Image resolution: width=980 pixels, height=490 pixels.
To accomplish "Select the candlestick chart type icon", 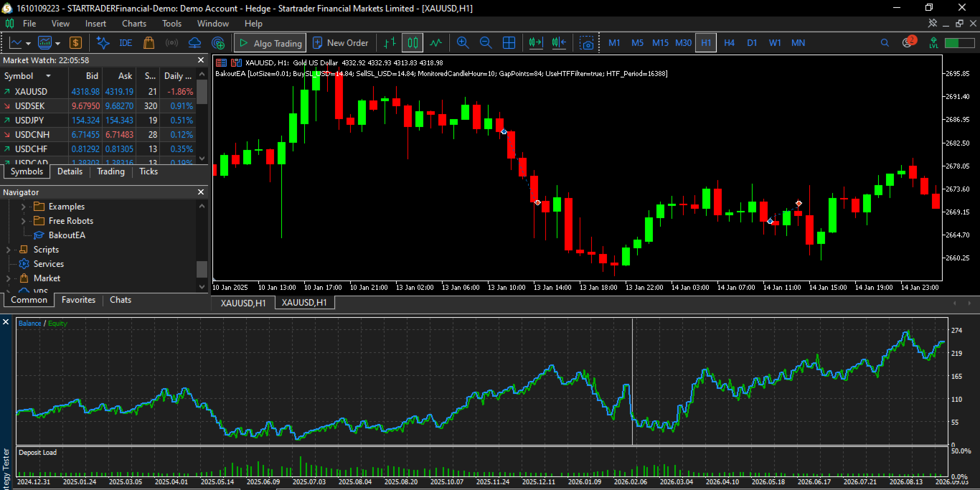I will [413, 43].
